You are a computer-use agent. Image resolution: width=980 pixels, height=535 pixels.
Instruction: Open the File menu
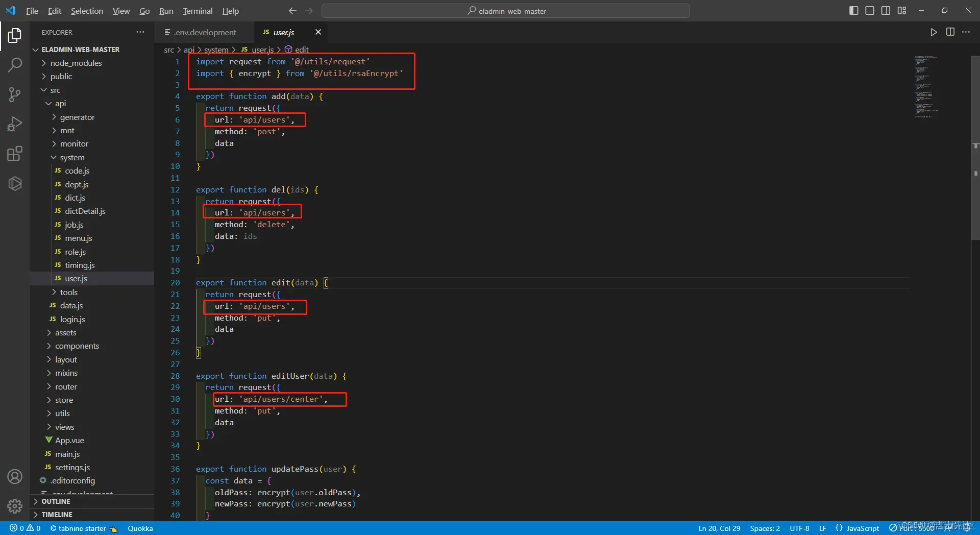tap(32, 11)
